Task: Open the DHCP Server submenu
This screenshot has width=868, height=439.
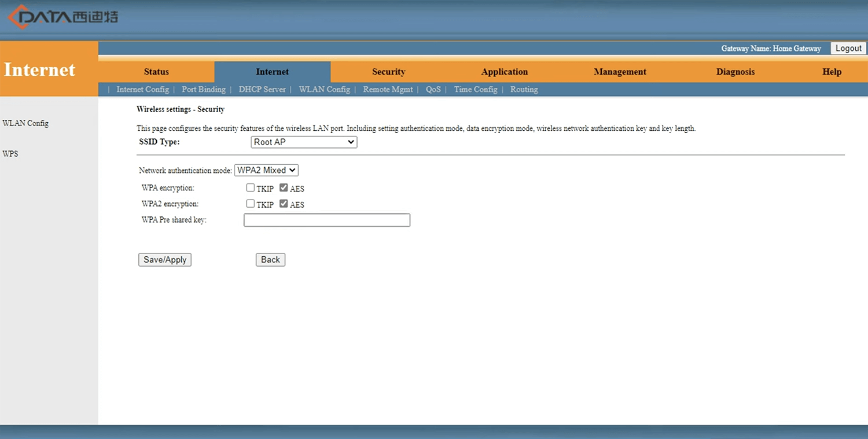Action: pos(262,90)
